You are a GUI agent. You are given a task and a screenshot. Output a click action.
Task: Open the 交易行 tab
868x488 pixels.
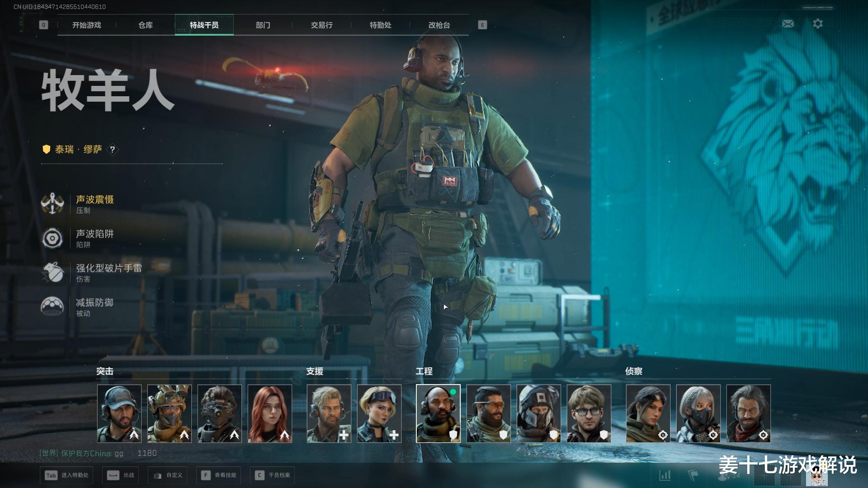click(321, 25)
